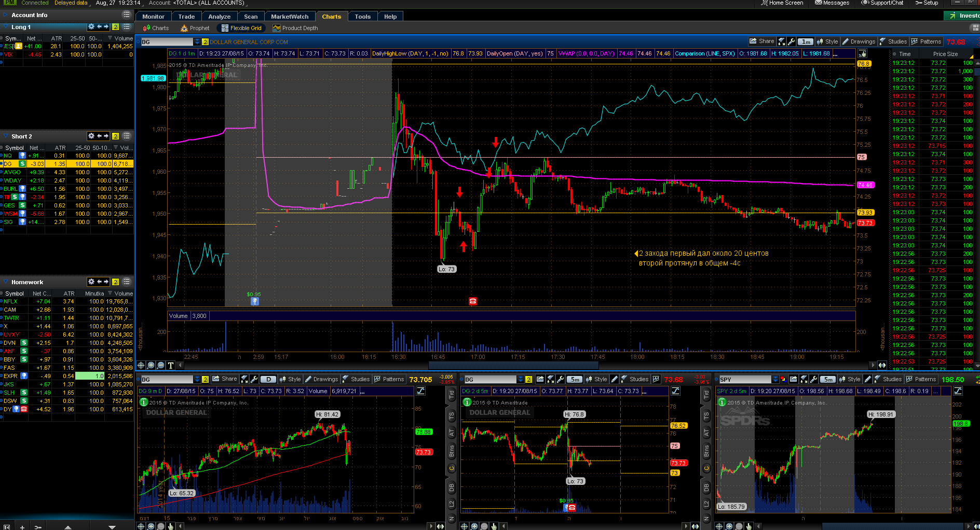
Task: Open Drawings menu on the main chart
Action: tap(859, 41)
